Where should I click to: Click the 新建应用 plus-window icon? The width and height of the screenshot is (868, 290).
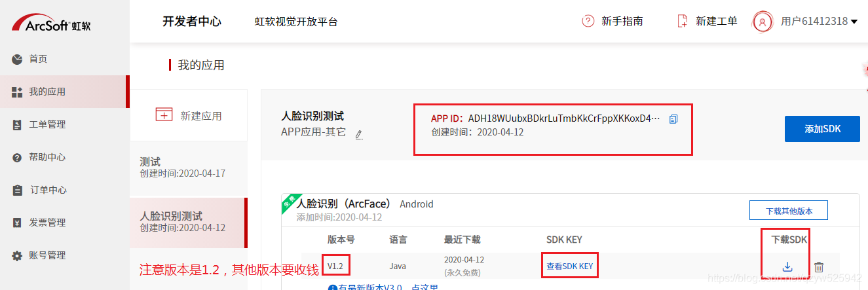164,115
